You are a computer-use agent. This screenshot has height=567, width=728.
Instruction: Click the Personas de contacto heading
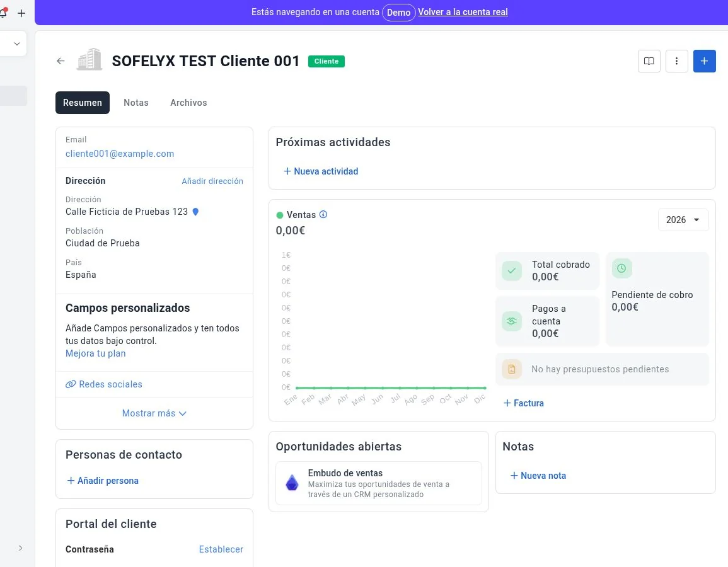[124, 455]
